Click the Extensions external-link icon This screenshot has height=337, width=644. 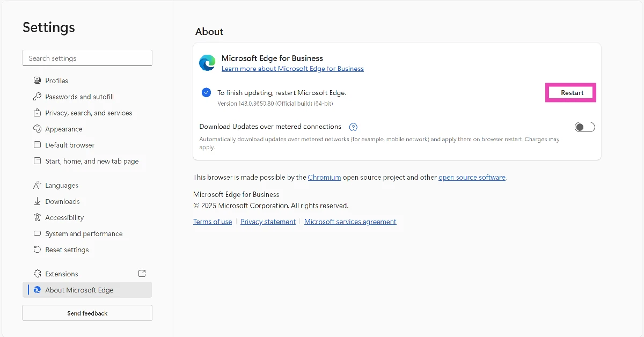pos(142,273)
